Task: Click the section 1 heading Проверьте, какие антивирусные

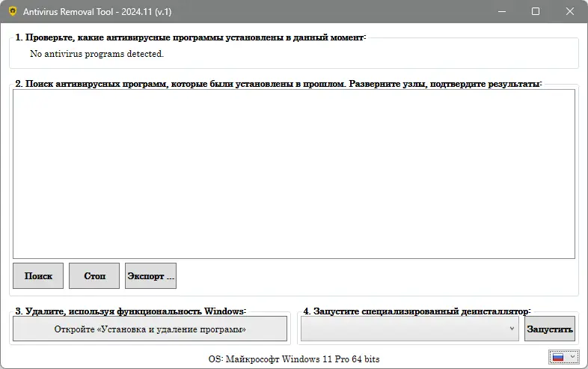Action: click(x=190, y=37)
